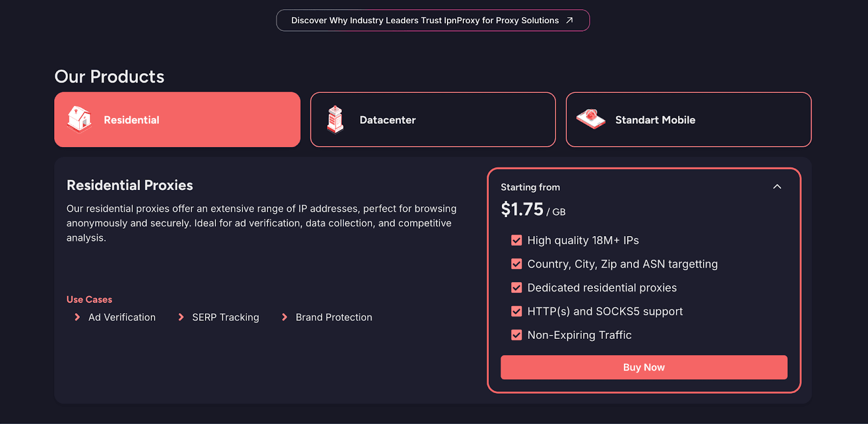
Task: Select the Residential product tab
Action: click(177, 119)
